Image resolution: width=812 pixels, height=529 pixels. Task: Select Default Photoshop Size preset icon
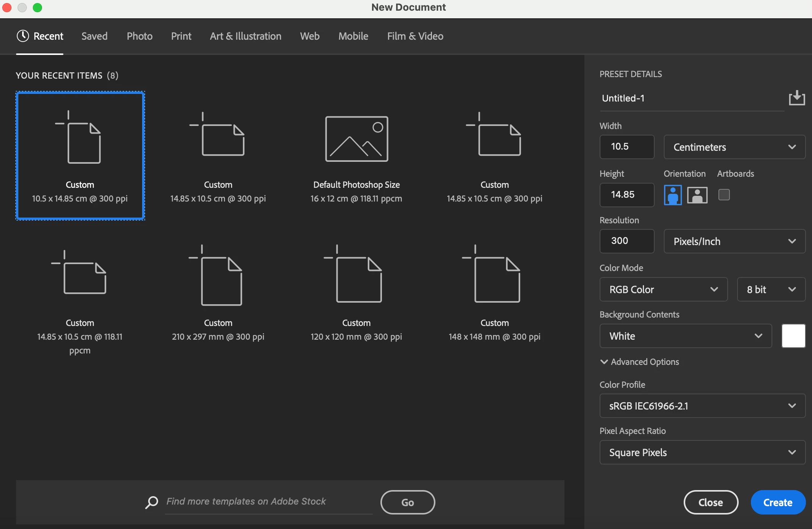(x=356, y=139)
